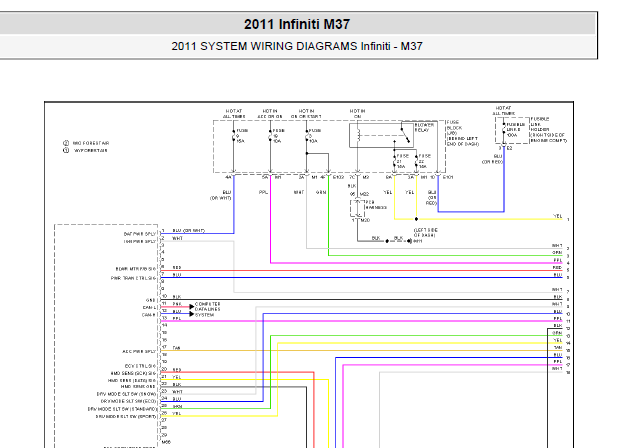Click the 'ACC PWR SPLY' pin label
Viewport: 621px width, 448px height.
point(139,351)
